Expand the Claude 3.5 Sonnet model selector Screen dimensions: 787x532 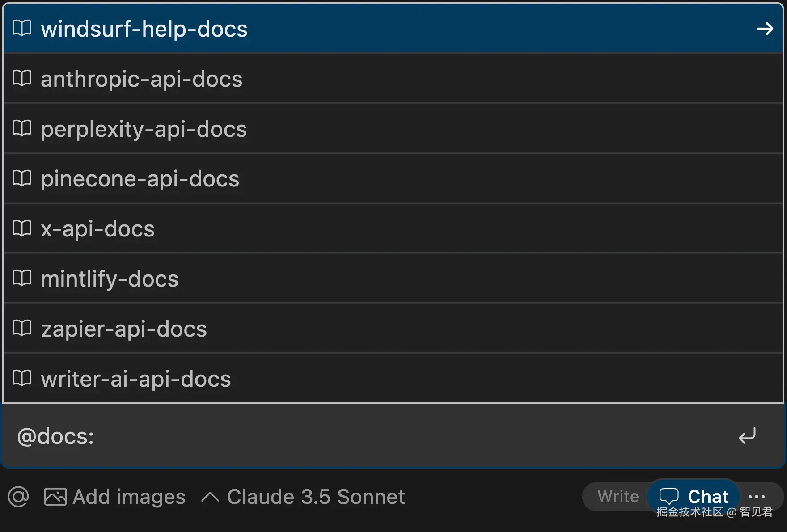tap(304, 497)
